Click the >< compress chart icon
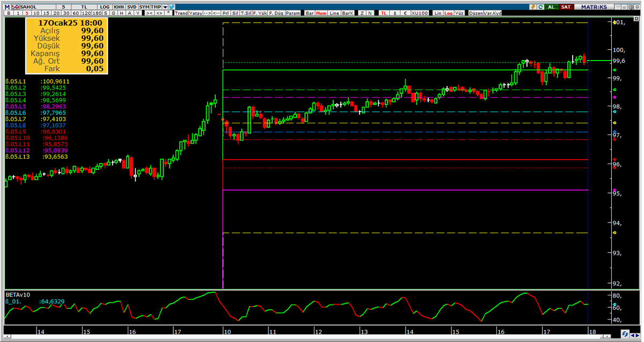 coord(150,13)
